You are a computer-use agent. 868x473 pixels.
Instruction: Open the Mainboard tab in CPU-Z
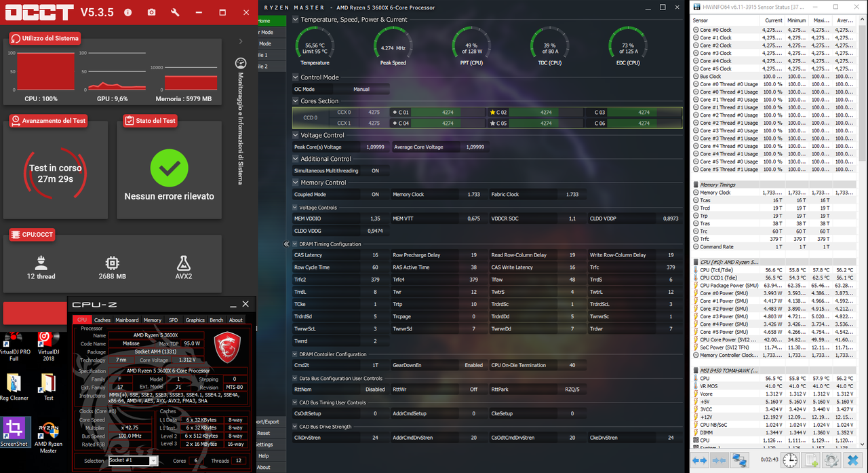click(x=127, y=320)
